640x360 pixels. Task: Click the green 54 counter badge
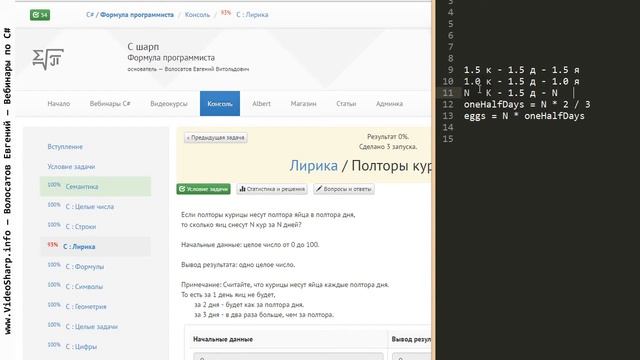pyautogui.click(x=40, y=15)
